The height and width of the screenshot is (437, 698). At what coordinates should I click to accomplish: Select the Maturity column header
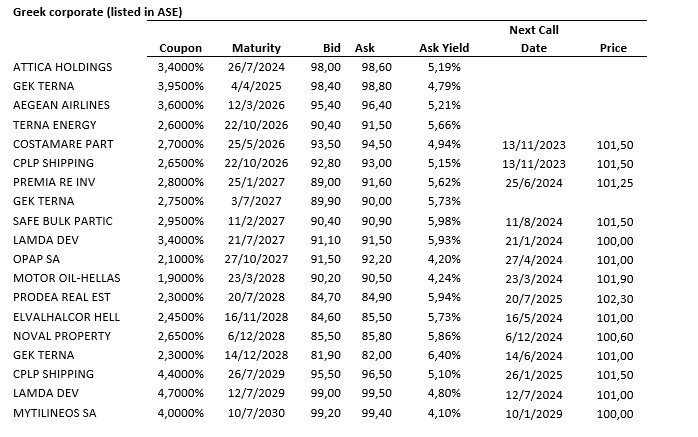(x=256, y=48)
